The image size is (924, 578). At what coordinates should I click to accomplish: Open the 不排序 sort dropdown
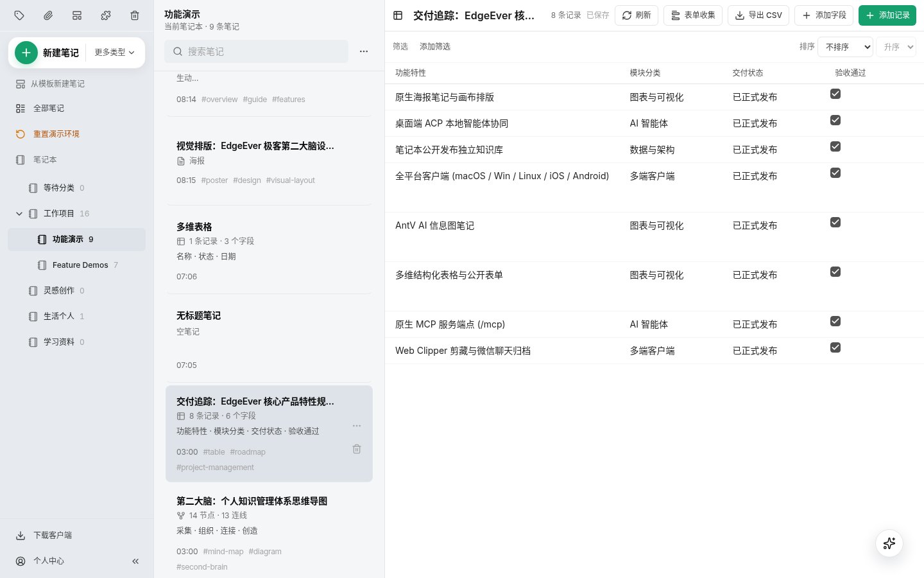(845, 47)
